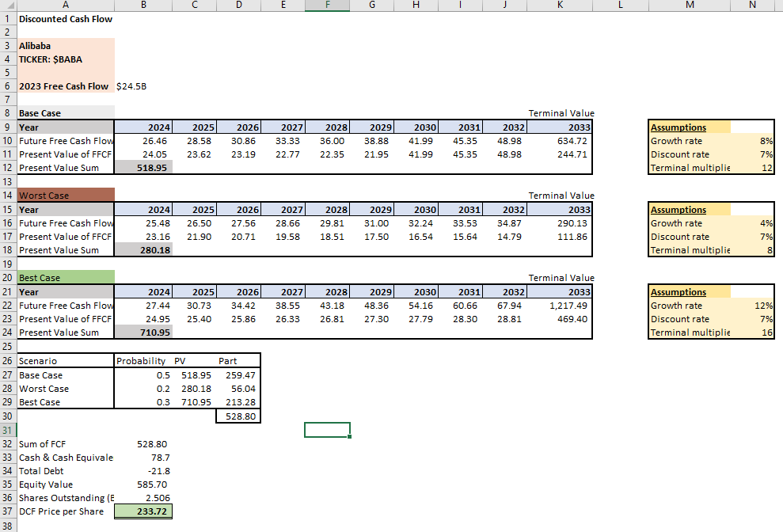This screenshot has height=532, width=783.
Task: Select the DCF Price per Share value 233.72
Action: coord(144,511)
